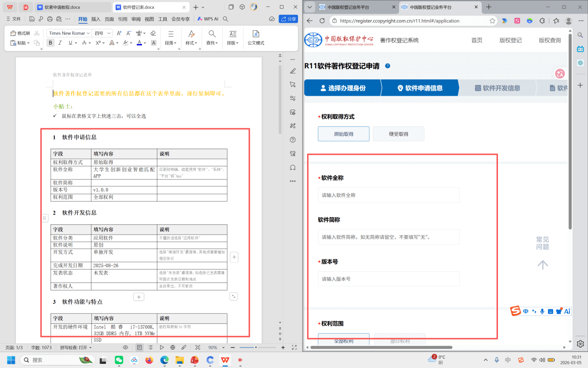Open the annotation pen tool in right sidebar
The width and height of the screenshot is (588, 368).
tap(292, 71)
